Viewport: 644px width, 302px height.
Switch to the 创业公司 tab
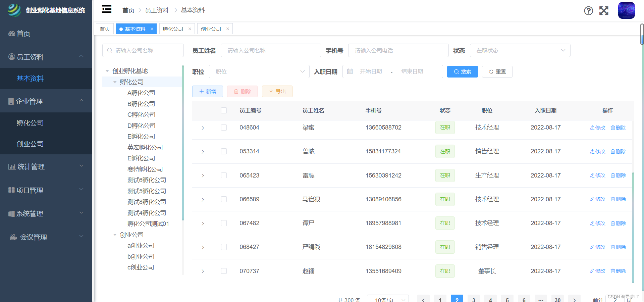click(x=211, y=29)
